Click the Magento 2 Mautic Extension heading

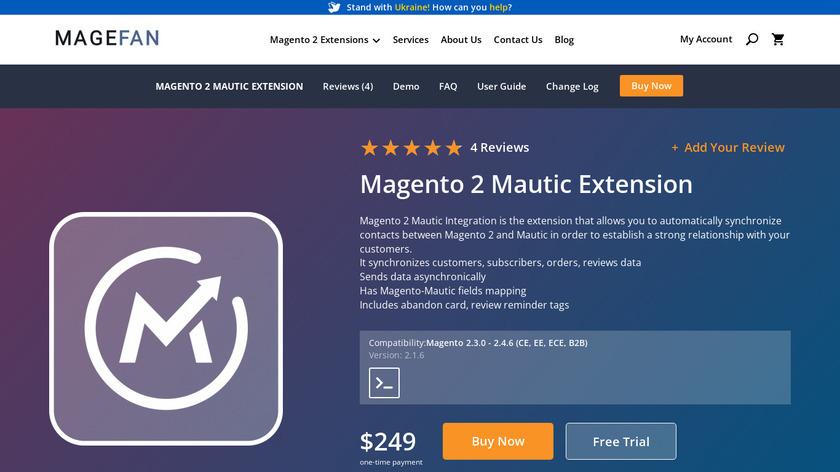(526, 184)
